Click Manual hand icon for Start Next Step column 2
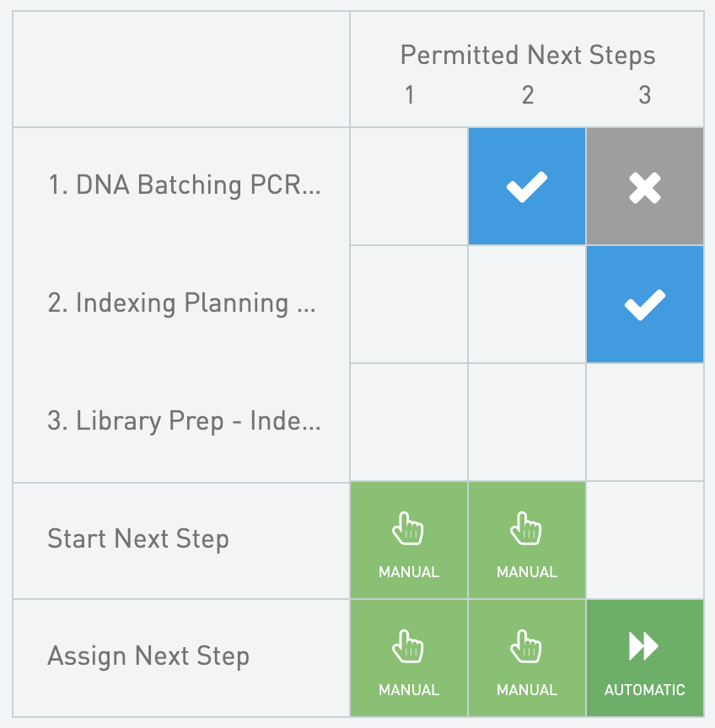The height and width of the screenshot is (728, 715). pos(527,531)
